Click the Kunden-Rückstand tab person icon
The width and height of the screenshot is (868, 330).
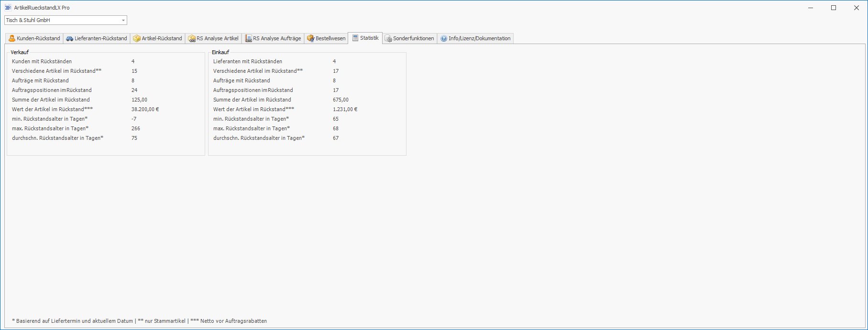coord(12,38)
